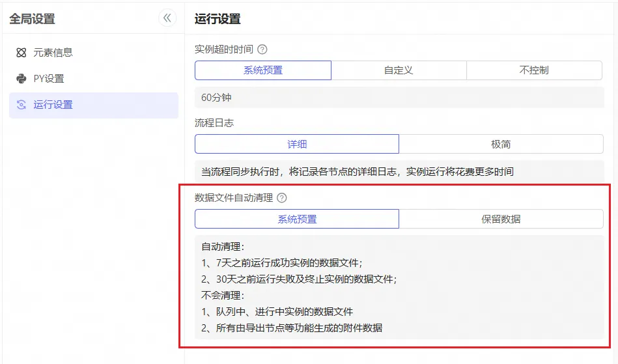The height and width of the screenshot is (364, 618).
Task: Select 系统预置 under 实例超时时间
Action: click(x=263, y=70)
